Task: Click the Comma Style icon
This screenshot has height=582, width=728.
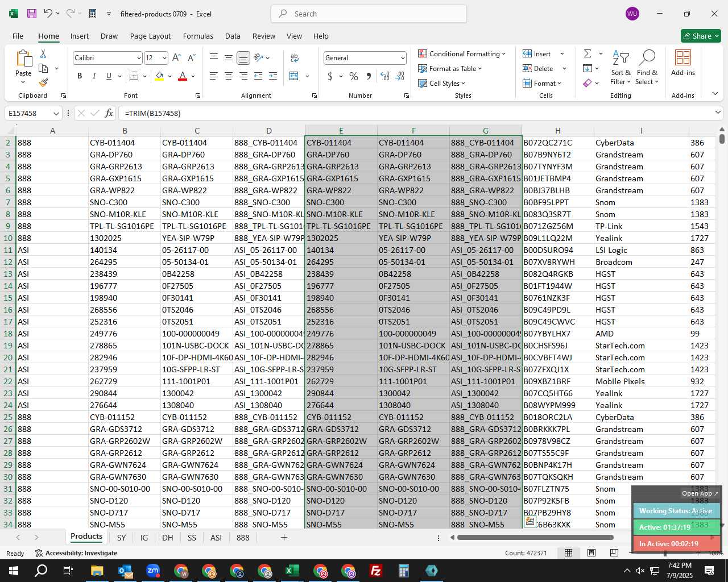Action: tap(369, 76)
